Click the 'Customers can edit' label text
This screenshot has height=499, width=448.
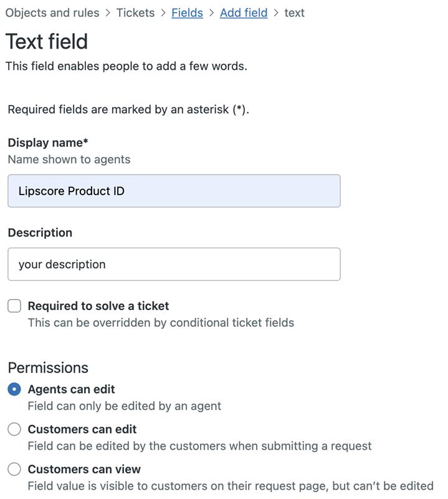[82, 429]
